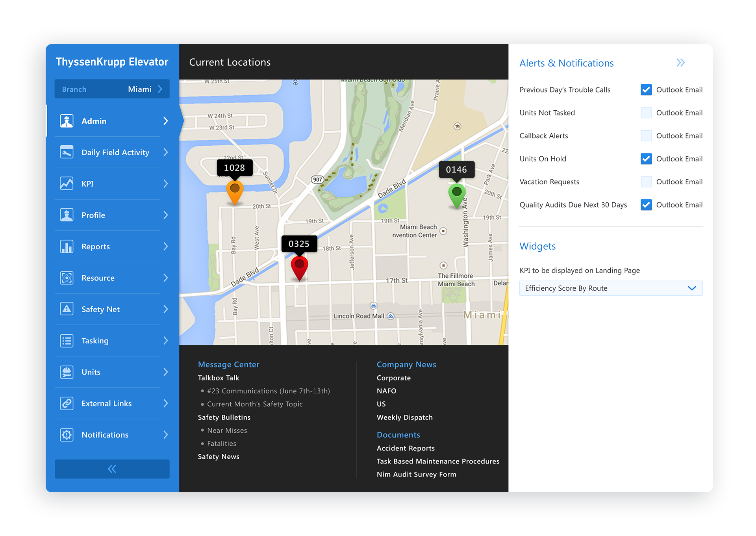Viewport: 756px width, 536px height.
Task: Expand the Reports menu chevron
Action: [166, 247]
